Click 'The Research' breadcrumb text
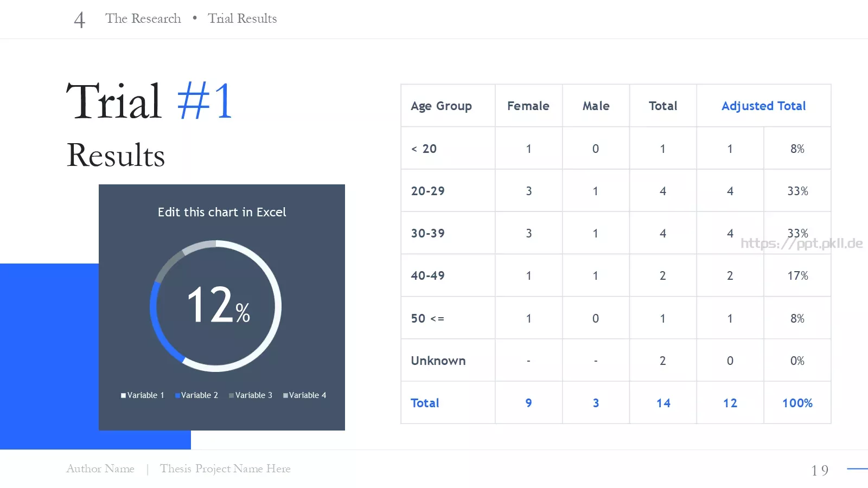 143,18
